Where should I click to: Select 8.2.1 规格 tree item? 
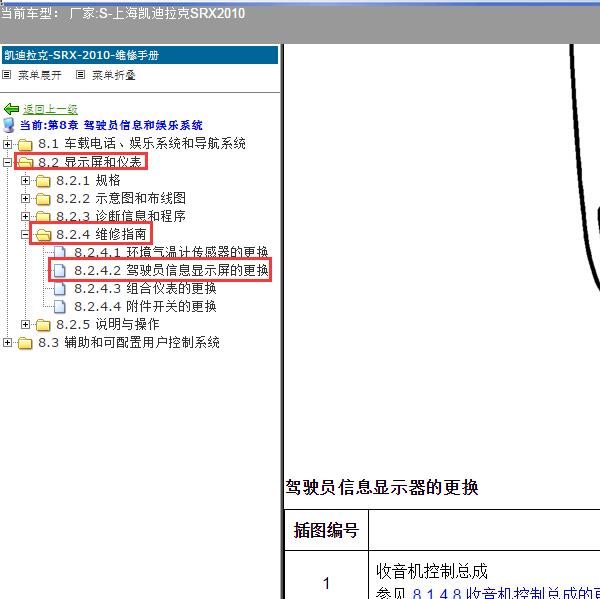click(x=88, y=180)
